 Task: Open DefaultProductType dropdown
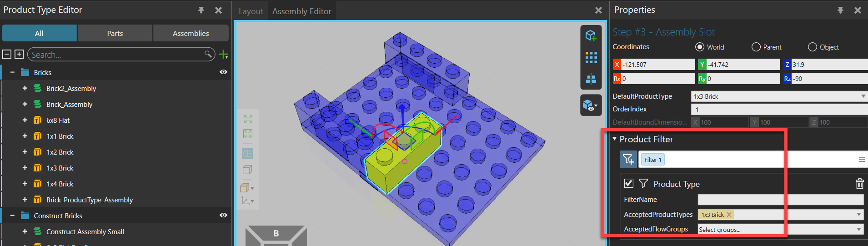(x=863, y=96)
